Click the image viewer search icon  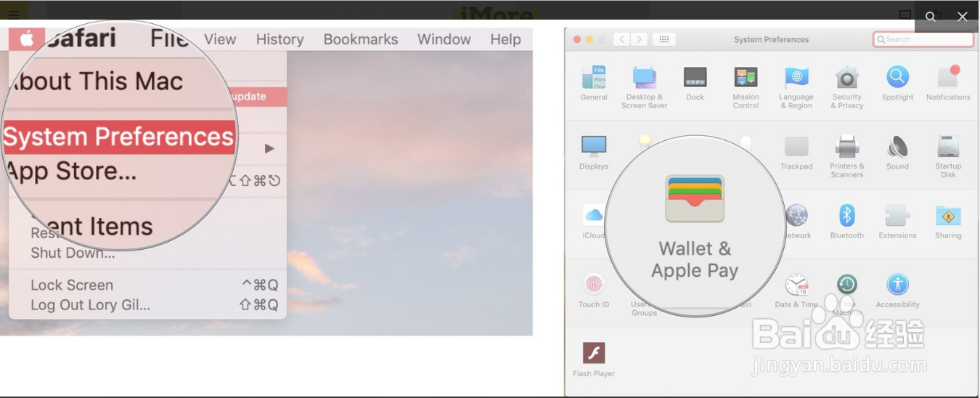coord(931,17)
